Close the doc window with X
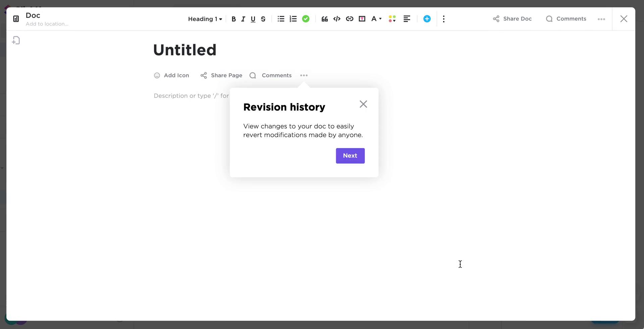The width and height of the screenshot is (644, 329). point(624,19)
